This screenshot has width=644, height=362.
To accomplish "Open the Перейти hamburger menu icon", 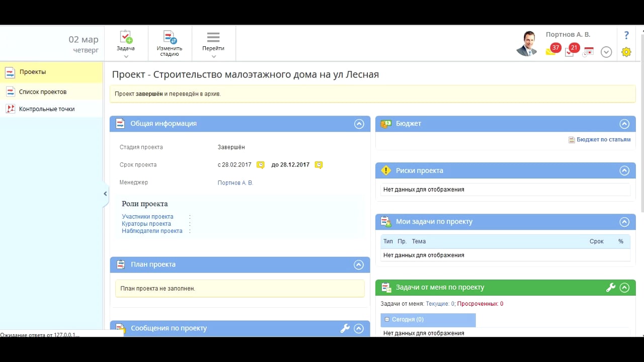I will [x=213, y=38].
